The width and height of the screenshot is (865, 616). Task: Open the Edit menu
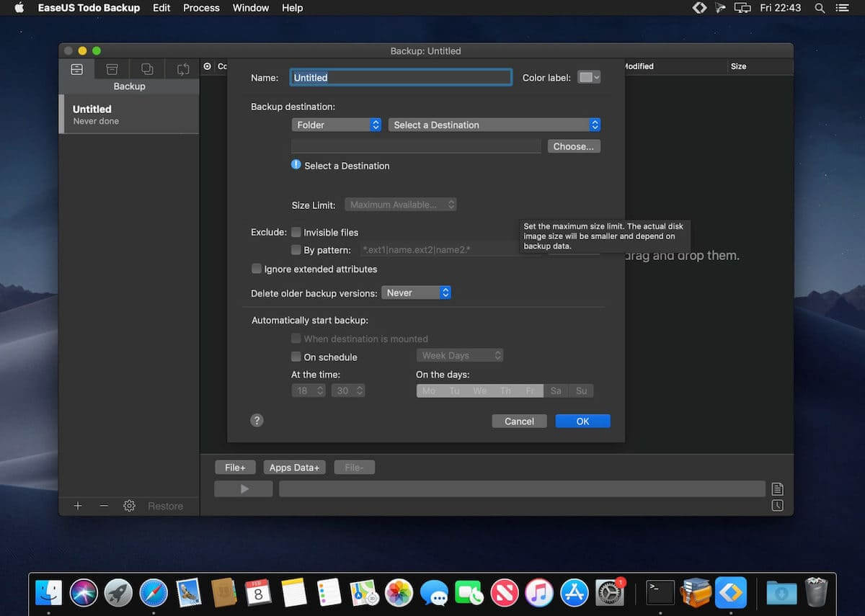[161, 8]
